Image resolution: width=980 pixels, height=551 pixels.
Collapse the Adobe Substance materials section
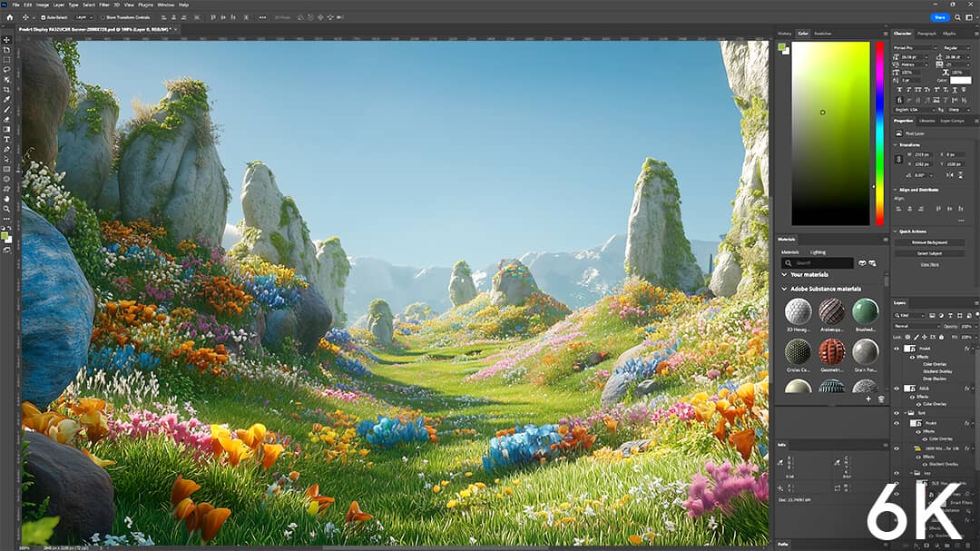click(784, 289)
